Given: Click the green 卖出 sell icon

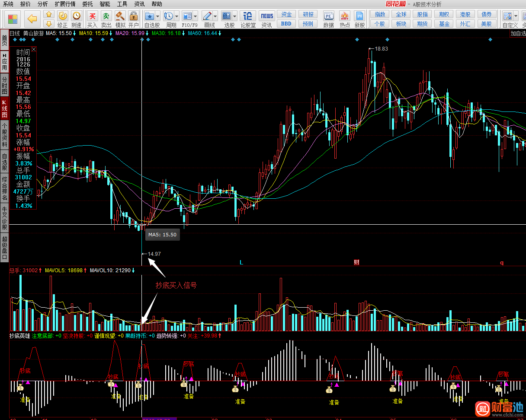Looking at the screenshot, I should pyautogui.click(x=106, y=16).
